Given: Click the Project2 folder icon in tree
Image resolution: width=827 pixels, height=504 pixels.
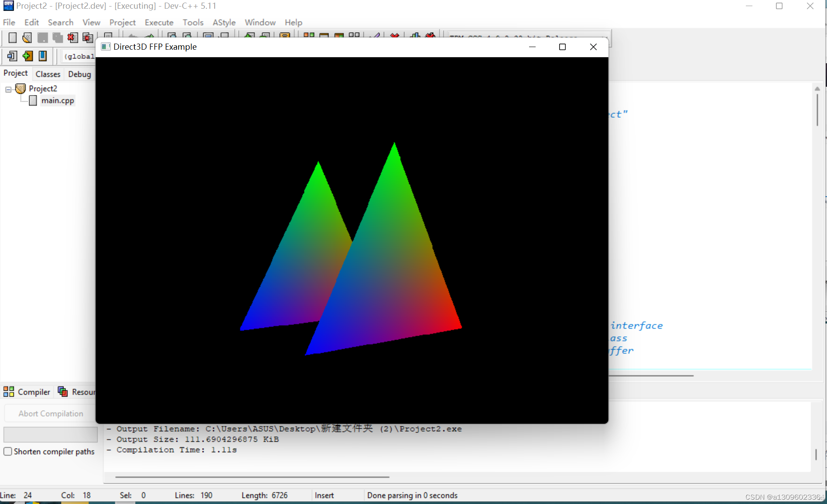Looking at the screenshot, I should point(21,89).
